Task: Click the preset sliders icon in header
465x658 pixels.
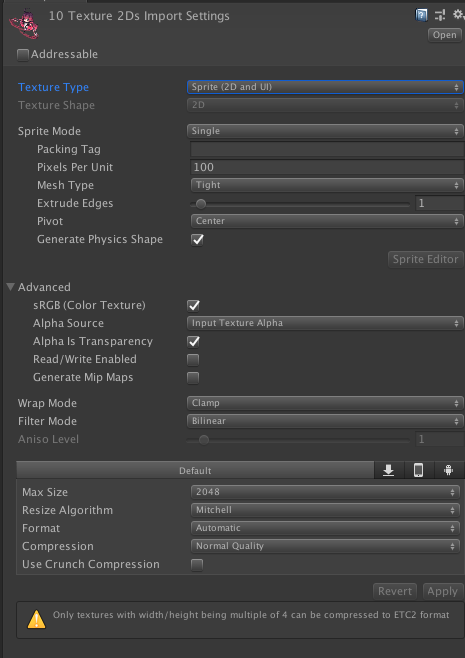Action: click(x=440, y=15)
